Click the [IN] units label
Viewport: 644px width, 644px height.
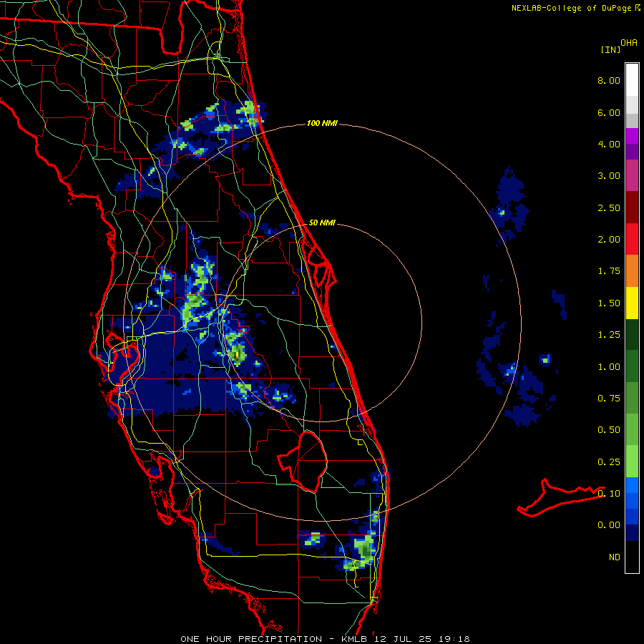tap(611, 49)
